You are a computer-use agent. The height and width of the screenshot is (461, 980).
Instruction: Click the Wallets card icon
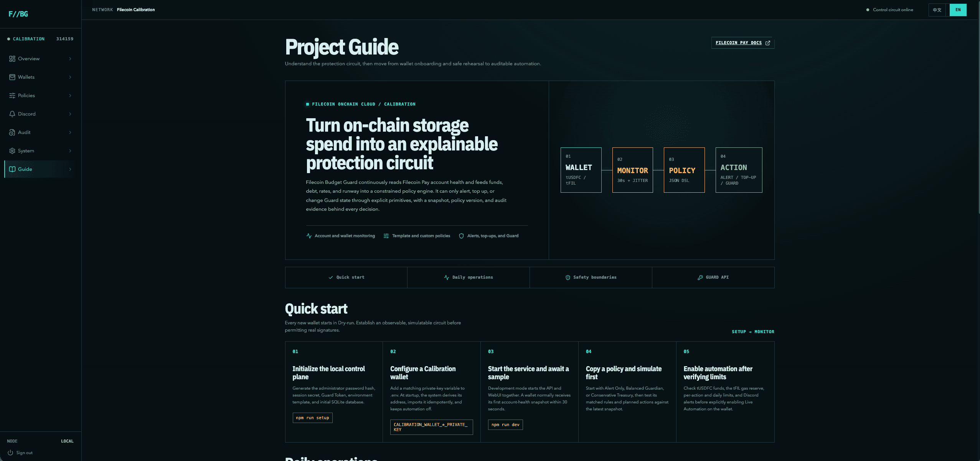point(12,77)
